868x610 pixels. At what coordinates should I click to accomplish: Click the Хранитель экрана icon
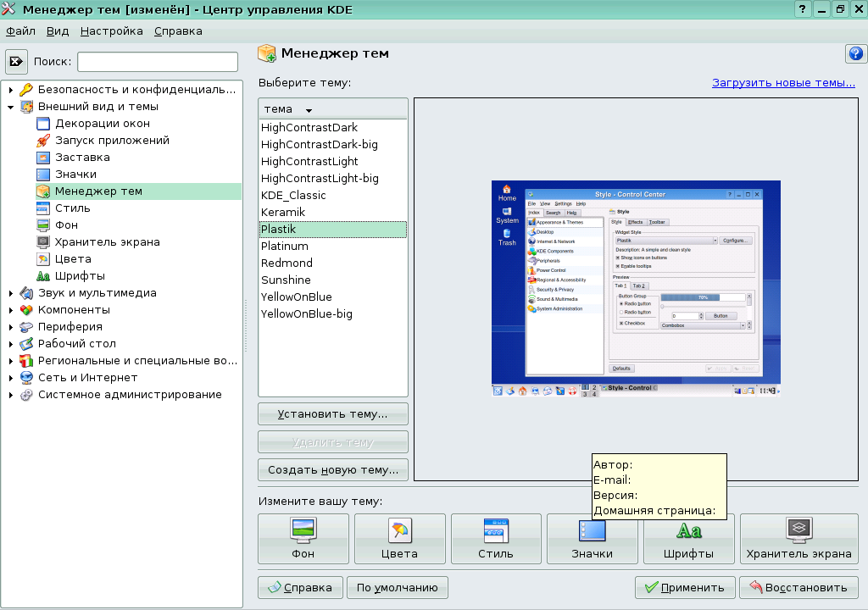coord(798,538)
